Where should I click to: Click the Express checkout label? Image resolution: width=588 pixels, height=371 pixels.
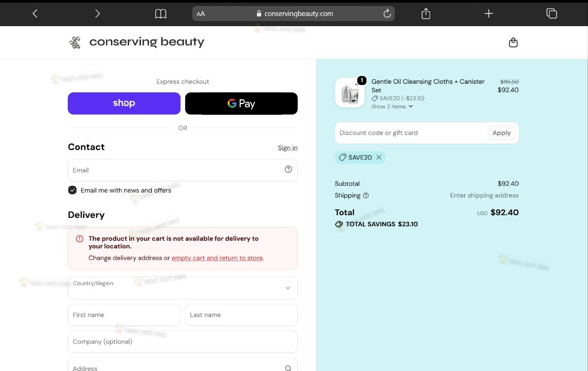tap(182, 81)
